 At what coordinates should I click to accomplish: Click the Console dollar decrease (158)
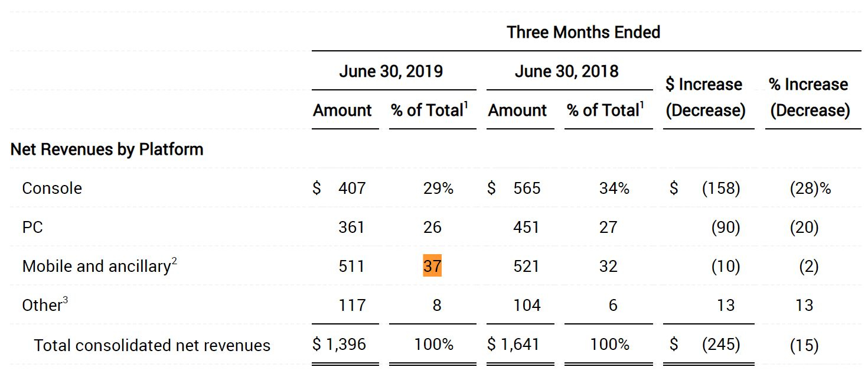720,188
